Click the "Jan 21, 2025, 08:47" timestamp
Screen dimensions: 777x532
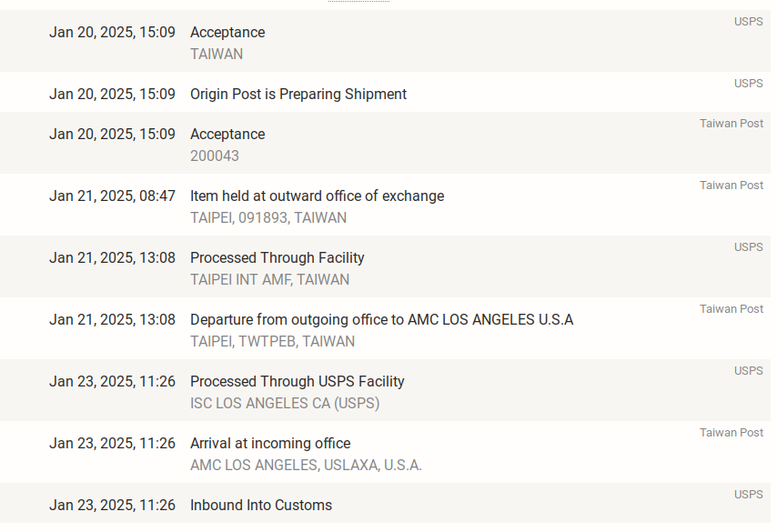point(112,196)
